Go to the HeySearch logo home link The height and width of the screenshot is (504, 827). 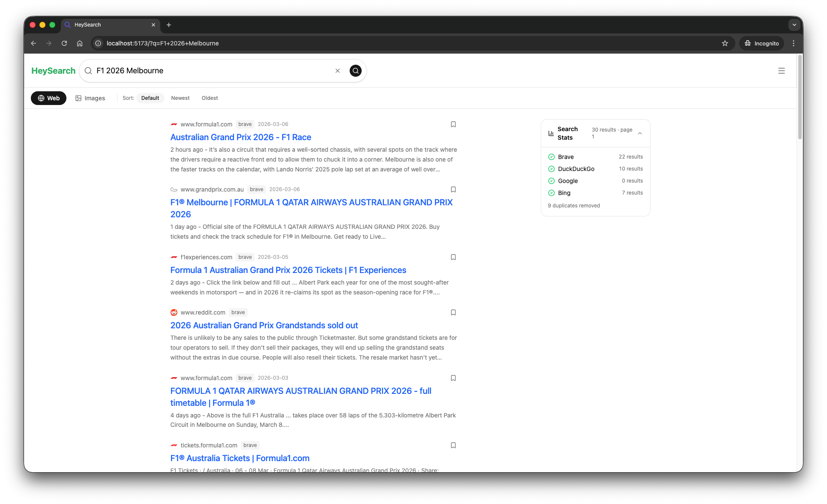[53, 71]
